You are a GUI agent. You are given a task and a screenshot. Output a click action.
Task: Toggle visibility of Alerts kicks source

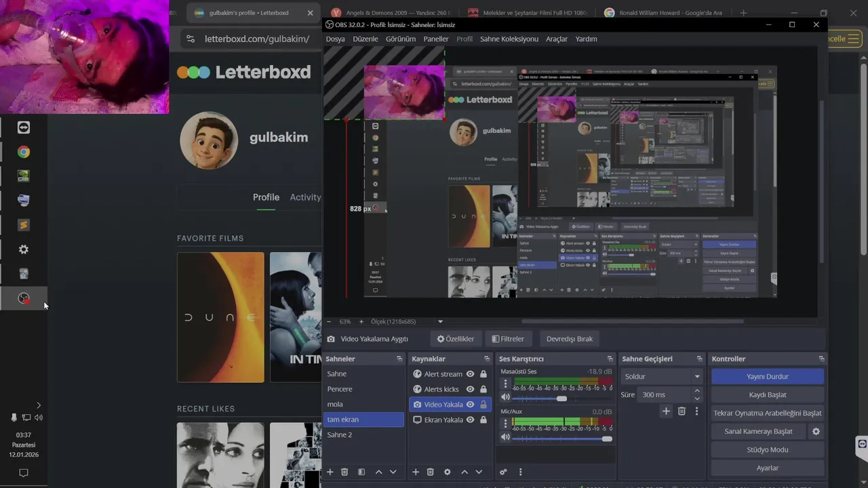[x=470, y=389]
